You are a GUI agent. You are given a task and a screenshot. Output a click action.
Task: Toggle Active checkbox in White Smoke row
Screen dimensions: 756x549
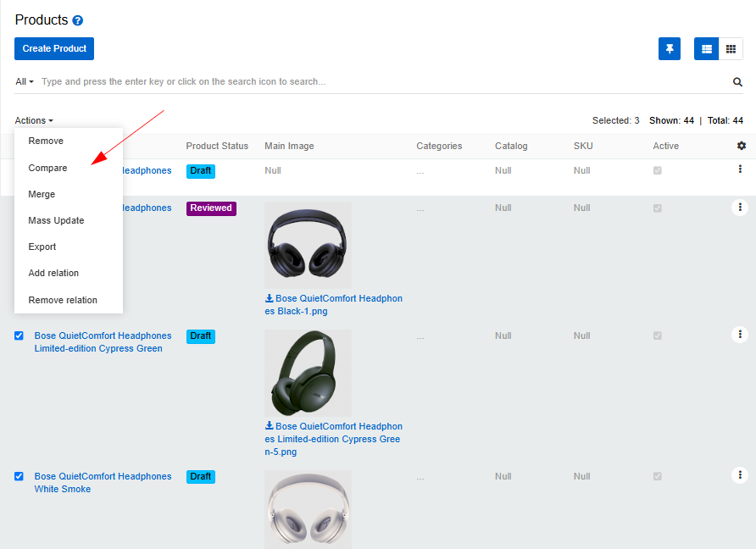[x=657, y=476]
